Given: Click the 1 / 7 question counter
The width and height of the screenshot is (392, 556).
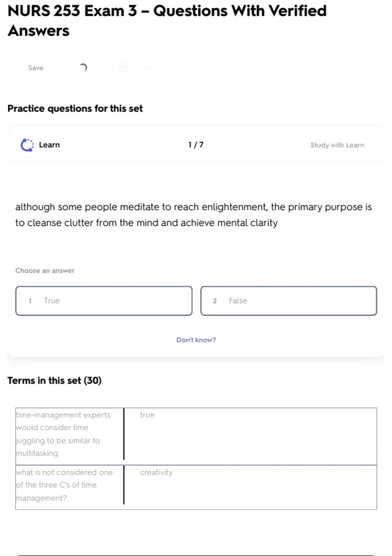Looking at the screenshot, I should point(196,145).
